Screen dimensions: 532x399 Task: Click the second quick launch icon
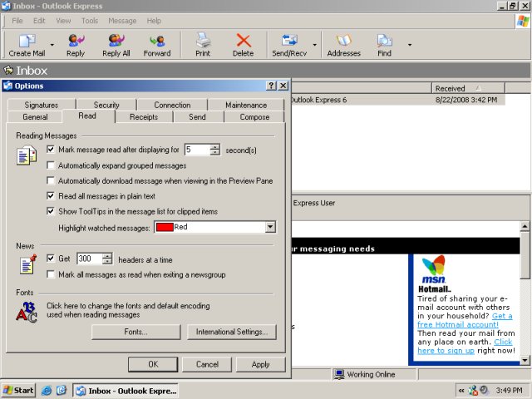click(62, 391)
